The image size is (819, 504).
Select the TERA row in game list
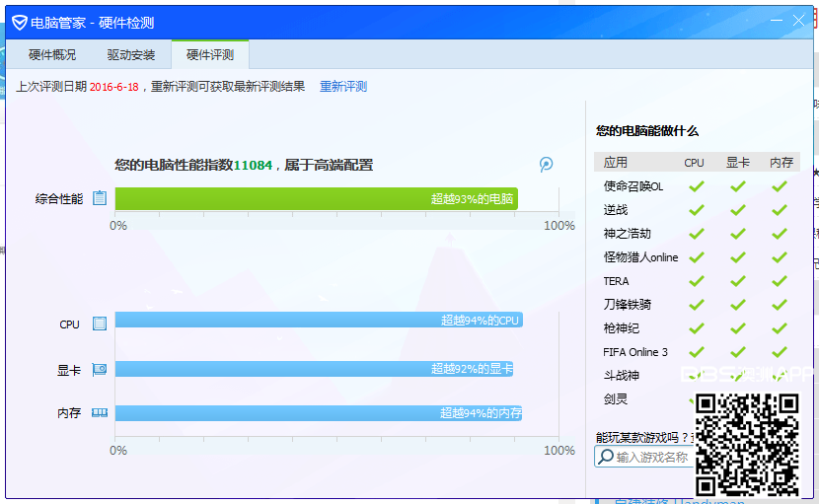616,281
